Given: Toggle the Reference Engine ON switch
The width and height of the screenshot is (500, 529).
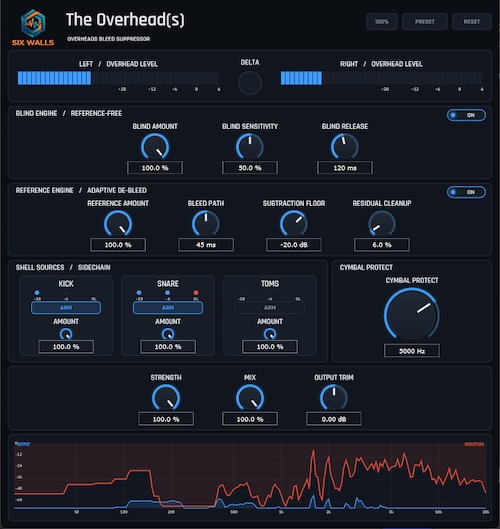Looking at the screenshot, I should pyautogui.click(x=466, y=192).
